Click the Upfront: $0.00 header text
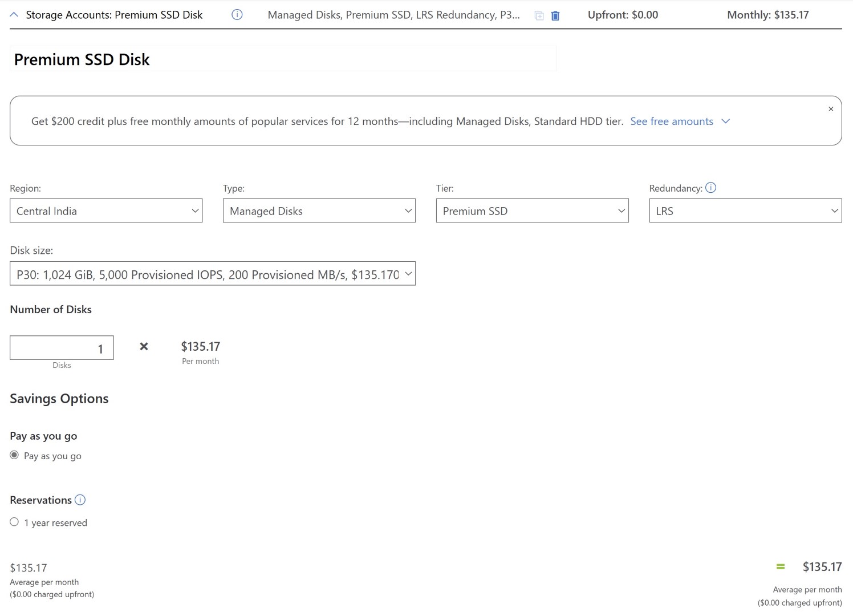 [623, 15]
